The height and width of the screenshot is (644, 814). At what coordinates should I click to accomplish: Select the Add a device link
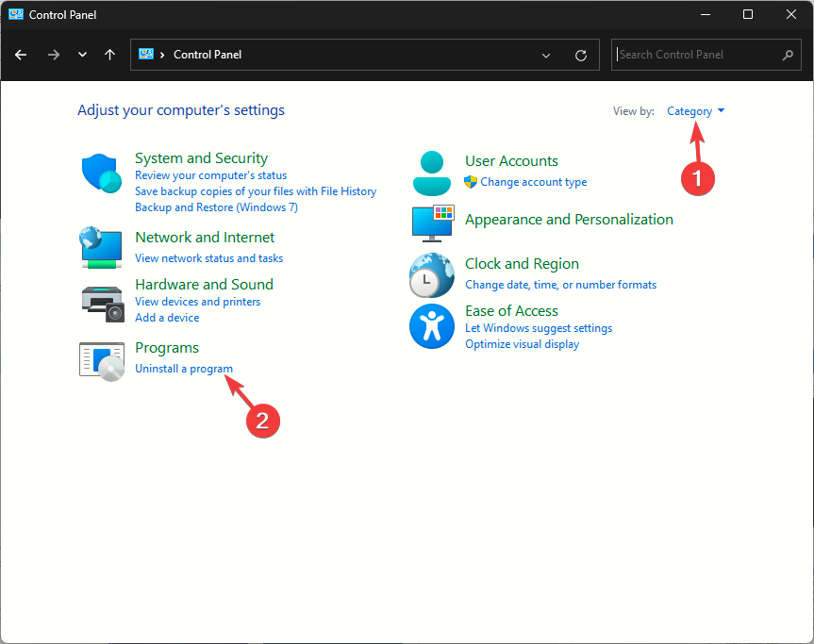(x=167, y=318)
